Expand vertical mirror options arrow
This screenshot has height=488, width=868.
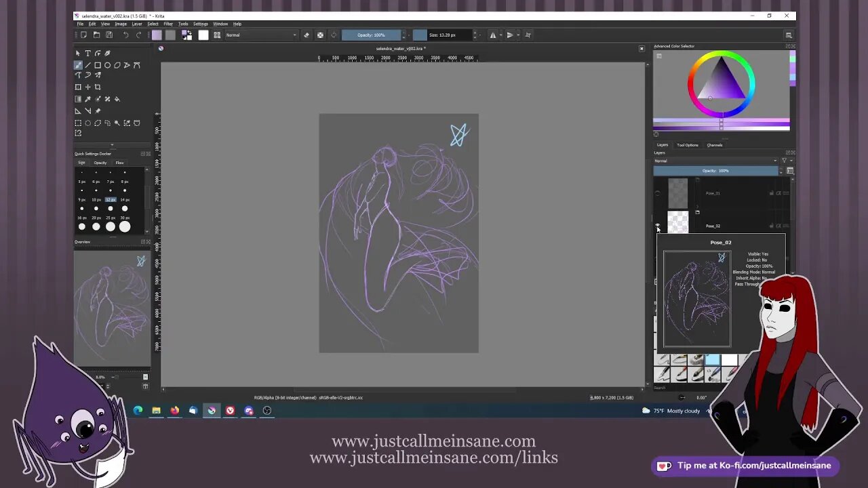coord(518,35)
